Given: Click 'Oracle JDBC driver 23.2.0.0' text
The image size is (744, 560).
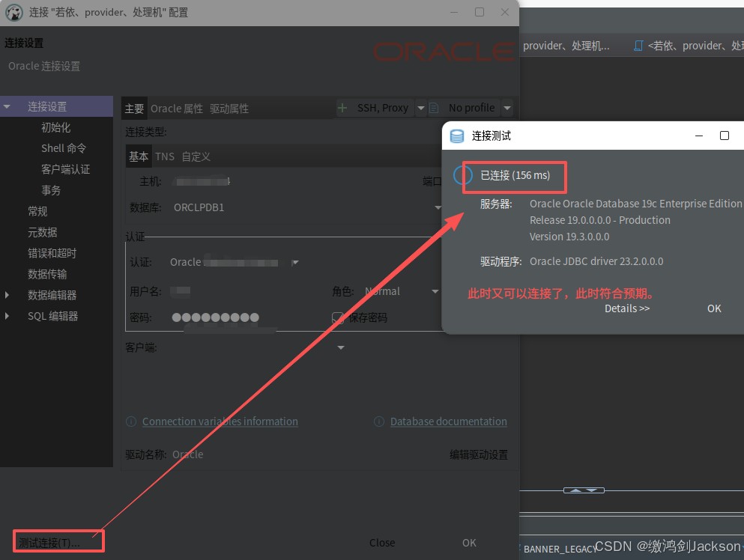Looking at the screenshot, I should point(596,261).
